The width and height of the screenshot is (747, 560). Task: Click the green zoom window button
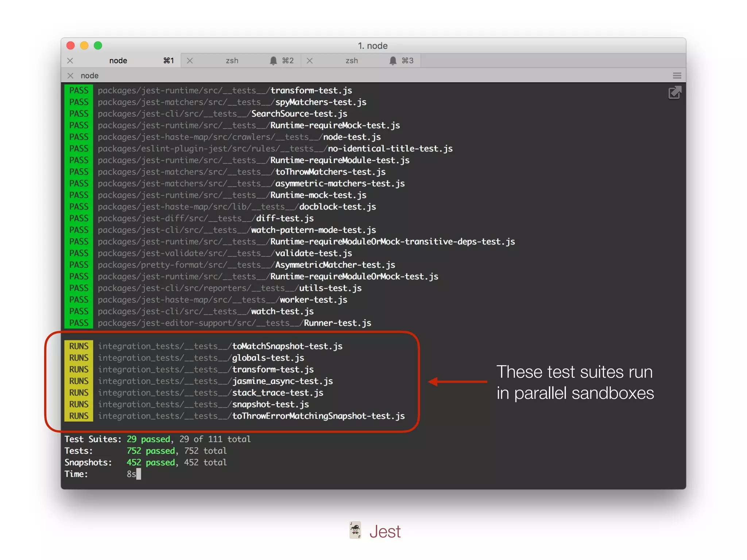98,46
